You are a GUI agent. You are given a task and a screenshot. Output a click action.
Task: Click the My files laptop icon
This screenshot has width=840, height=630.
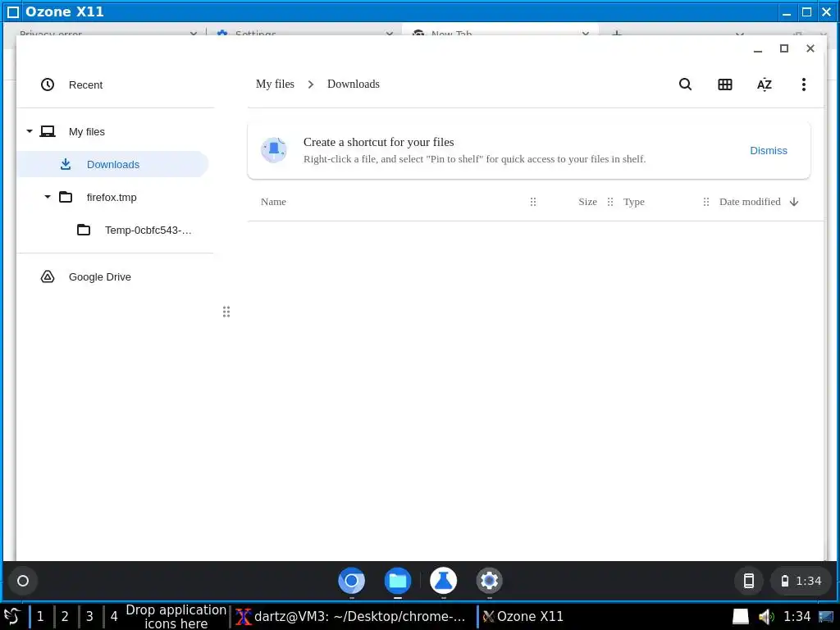[48, 131]
